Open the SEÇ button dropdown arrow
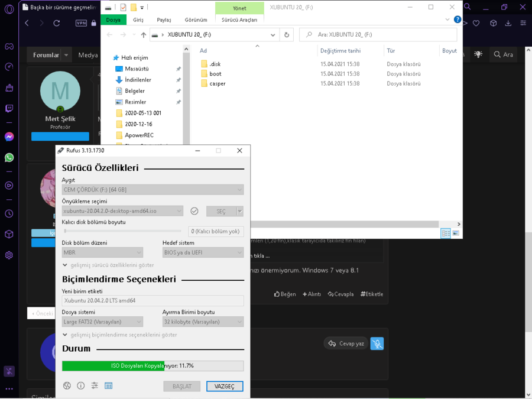Viewport: 532px width, 399px height. pyautogui.click(x=240, y=212)
